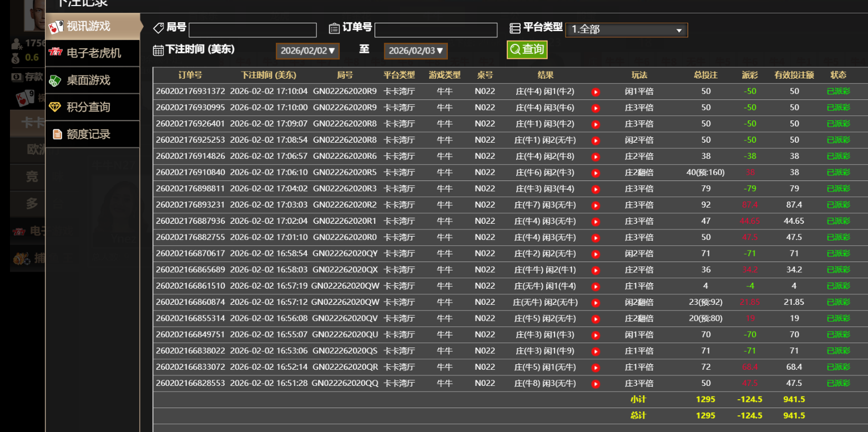868x432 pixels.
Task: Click play icon for order 260202176931372
Action: pyautogui.click(x=596, y=92)
